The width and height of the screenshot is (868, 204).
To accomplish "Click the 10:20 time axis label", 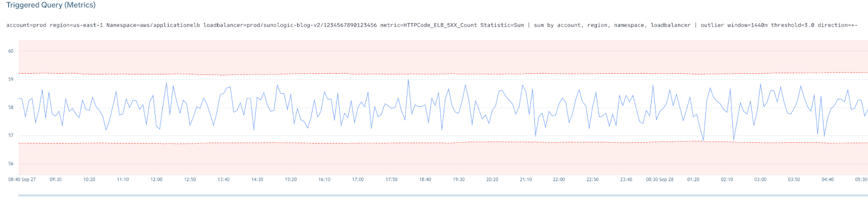I will (x=89, y=180).
